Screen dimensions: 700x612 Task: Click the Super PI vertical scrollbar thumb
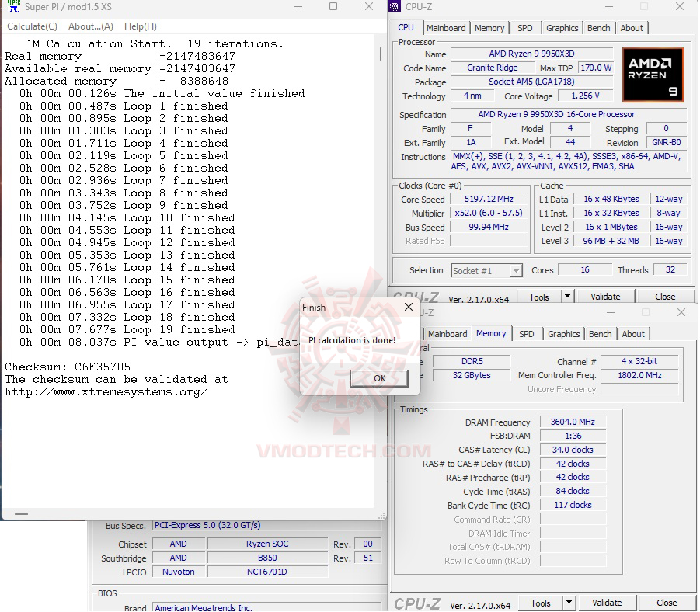point(381,54)
